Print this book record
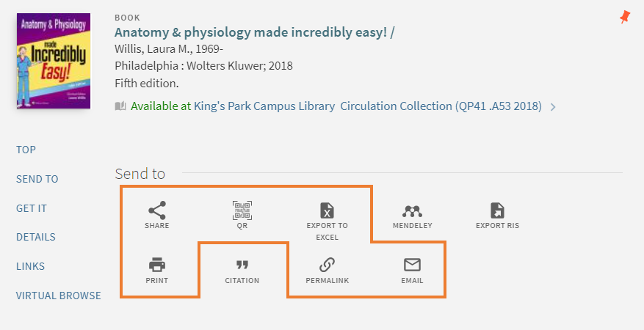 [157, 265]
